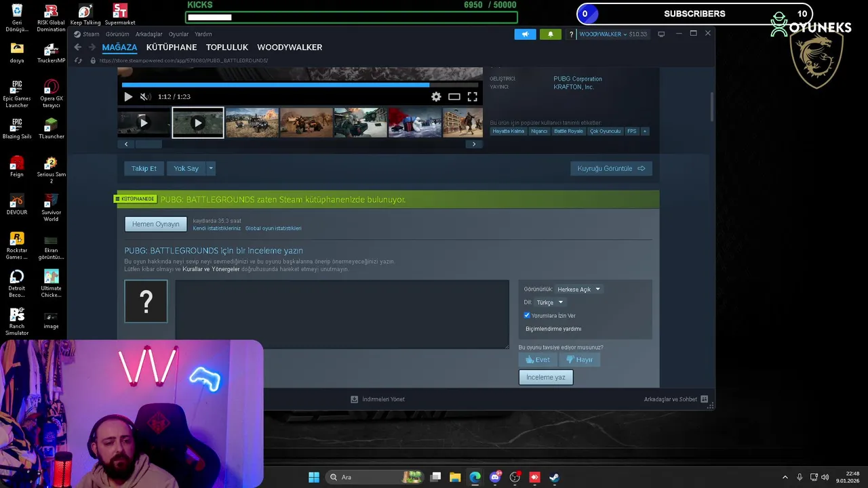Switch to MAĞAZA tab

point(119,47)
